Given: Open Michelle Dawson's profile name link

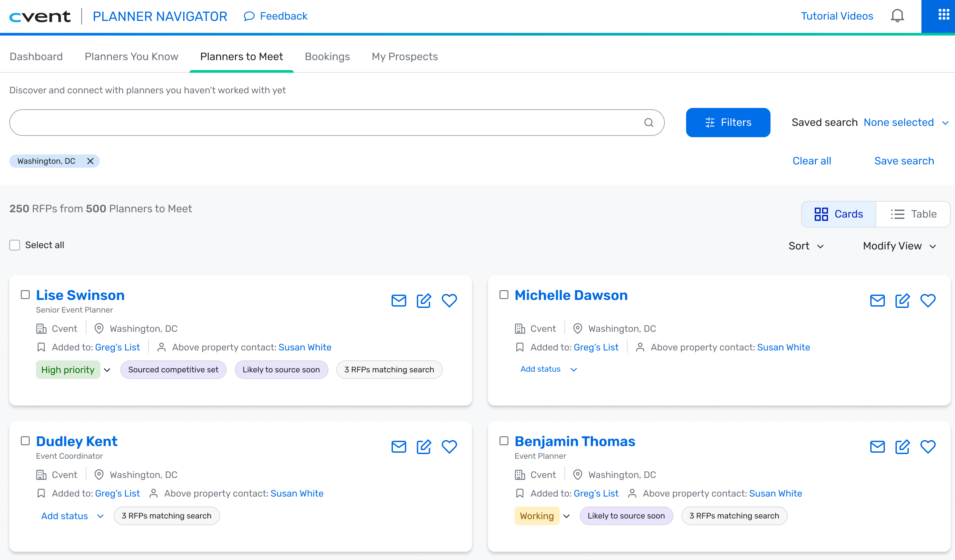Looking at the screenshot, I should [571, 295].
